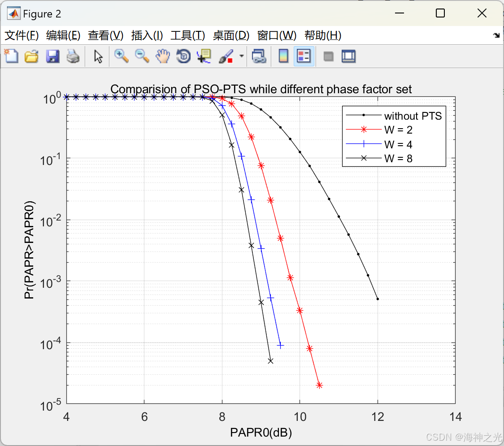Click the blue line sample in legend
This screenshot has width=504, height=446.
[x=364, y=143]
